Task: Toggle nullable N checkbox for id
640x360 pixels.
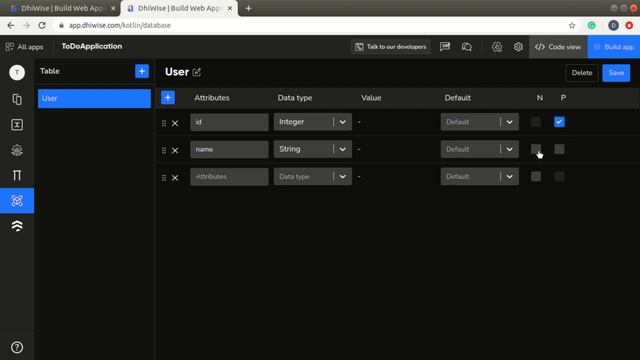Action: coord(536,122)
